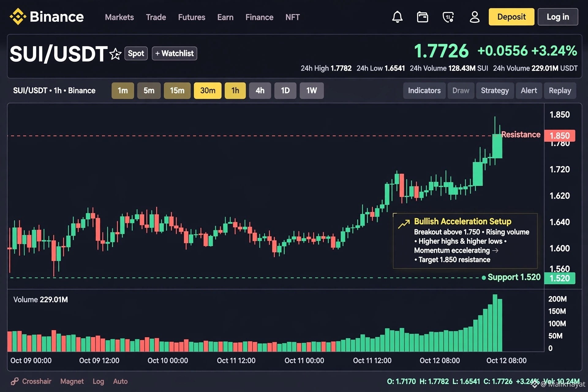Open the Trade menu
Screen dimensions: 588x392
[x=156, y=17]
